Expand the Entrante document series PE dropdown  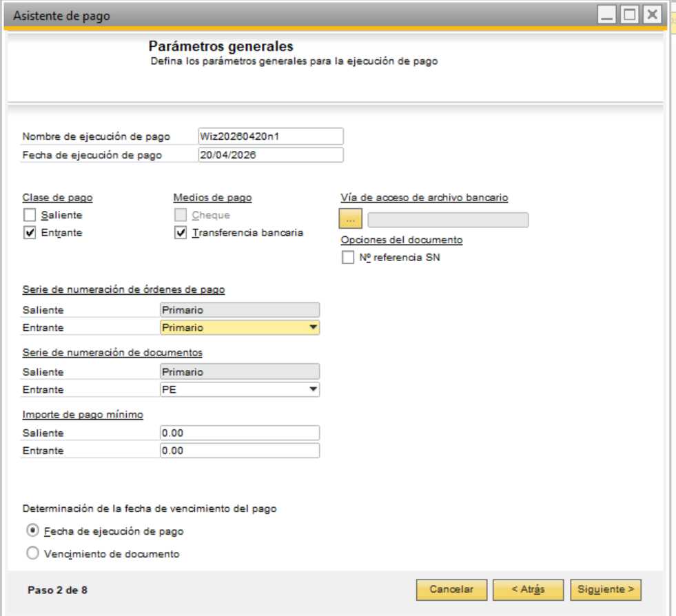point(314,390)
